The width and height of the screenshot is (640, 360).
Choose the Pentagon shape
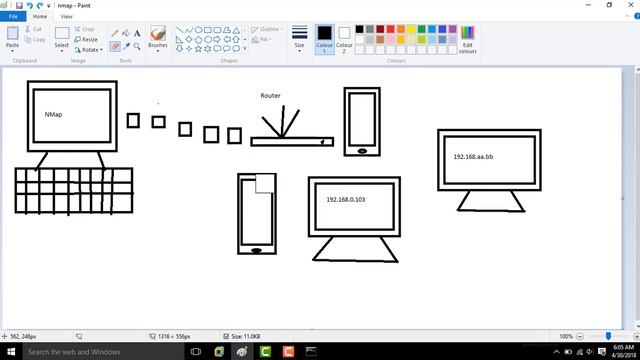coord(198,40)
